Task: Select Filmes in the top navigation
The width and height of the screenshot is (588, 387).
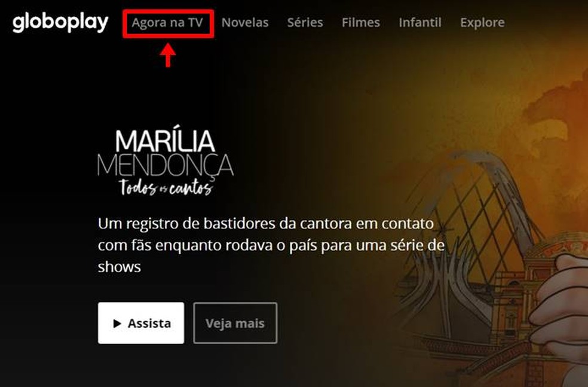Action: click(x=361, y=23)
